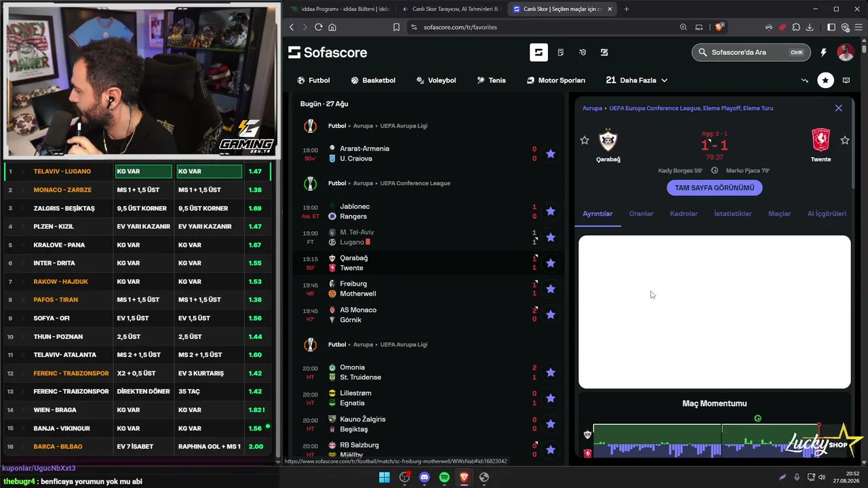The height and width of the screenshot is (488, 868).
Task: Unfavorite the Qarabağ vs Twente match row
Action: 551,263
